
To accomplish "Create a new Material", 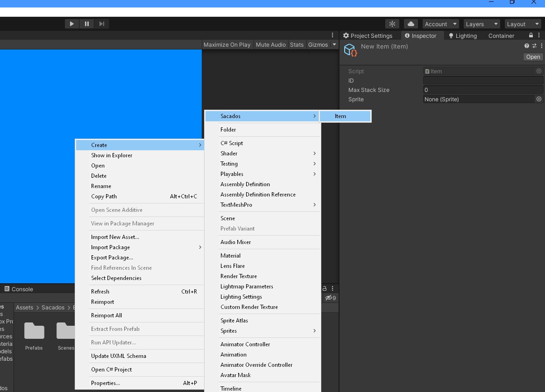I will click(262, 256).
